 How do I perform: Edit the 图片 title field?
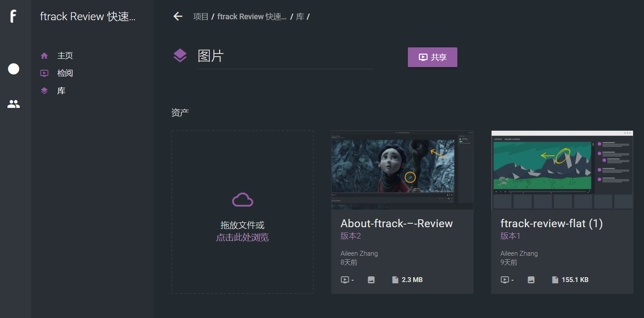[x=285, y=56]
